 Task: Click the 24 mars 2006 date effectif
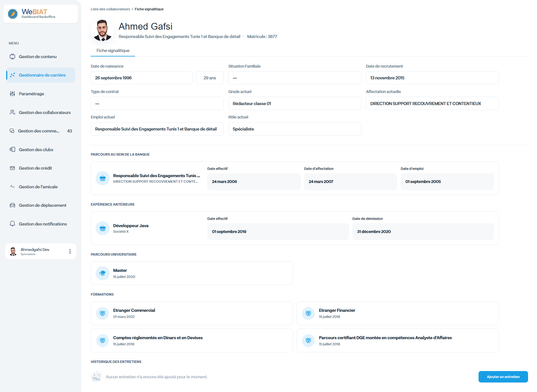tap(254, 182)
